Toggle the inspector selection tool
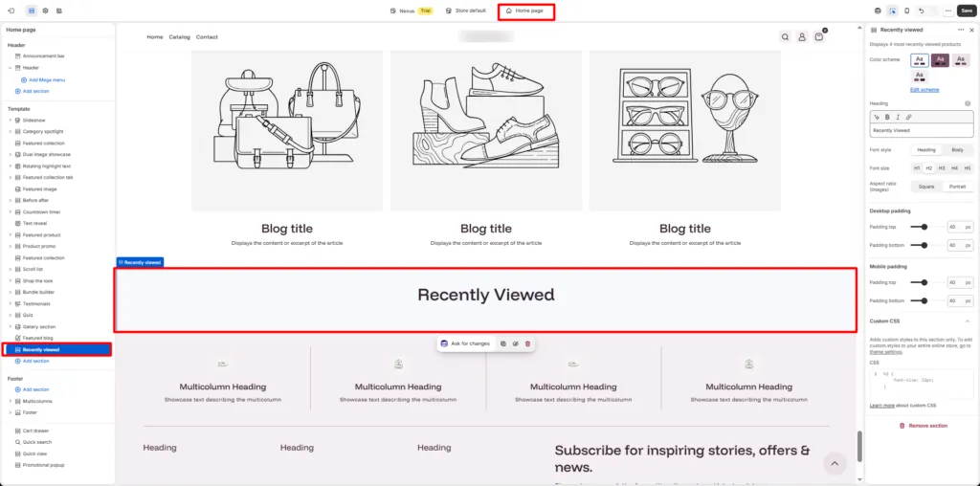Image resolution: width=980 pixels, height=486 pixels. pyautogui.click(x=893, y=11)
